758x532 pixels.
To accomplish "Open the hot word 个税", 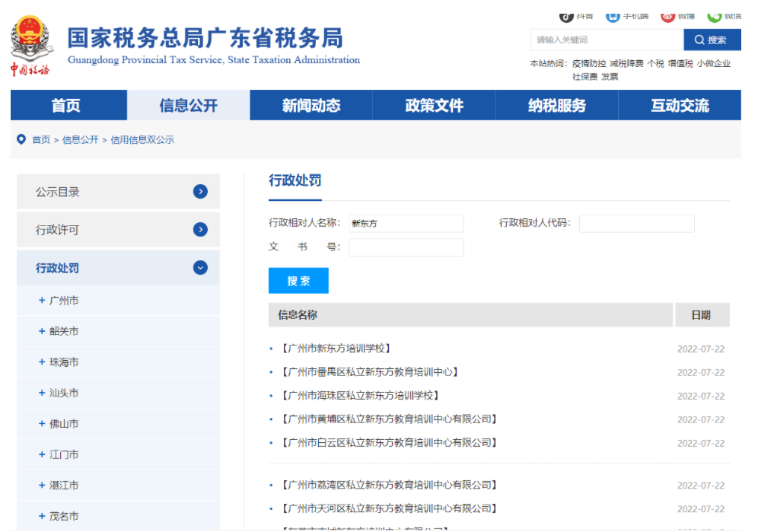I will click(x=655, y=63).
